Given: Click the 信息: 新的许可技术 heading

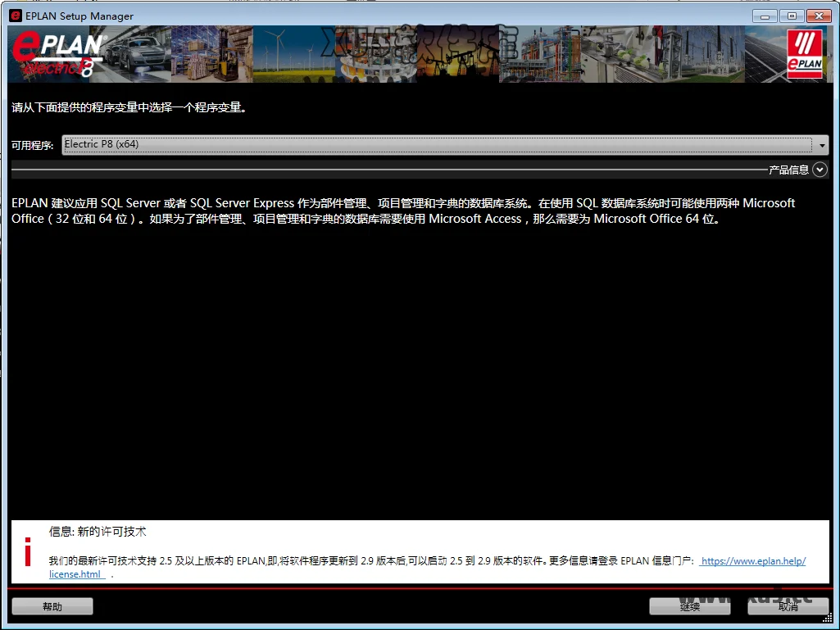Looking at the screenshot, I should [98, 532].
